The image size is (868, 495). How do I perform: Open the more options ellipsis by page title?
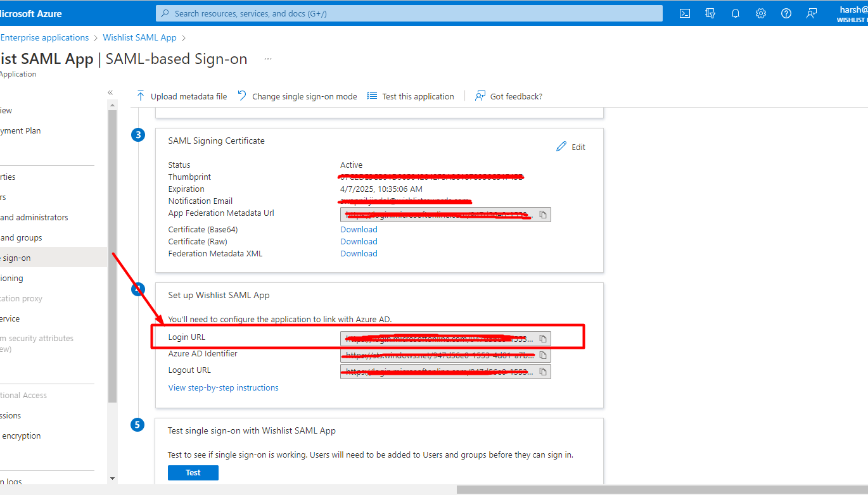click(268, 59)
